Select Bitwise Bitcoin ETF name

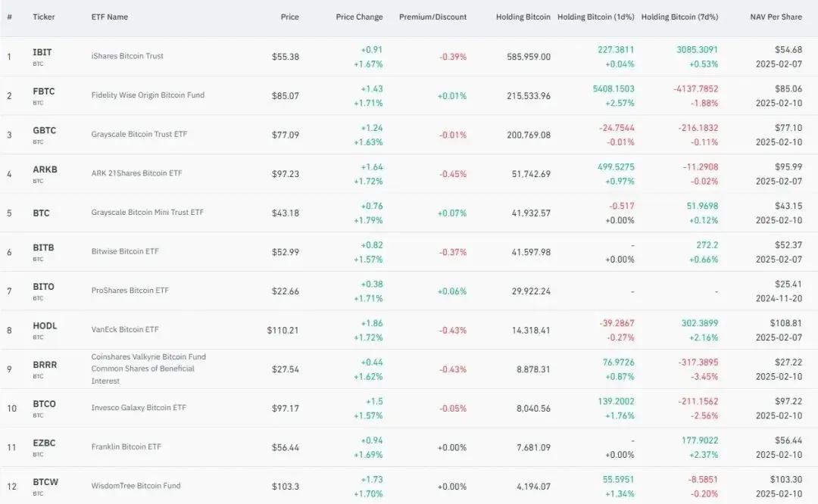pyautogui.click(x=125, y=251)
